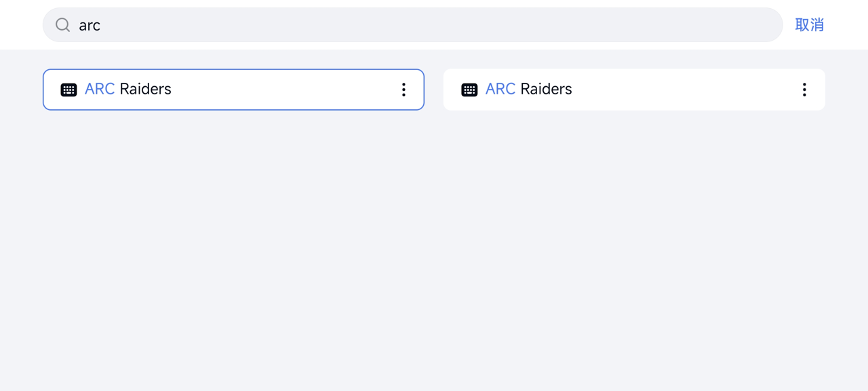The width and height of the screenshot is (868, 391).
Task: Click white header strip beside the search bar
Action: [x=20, y=25]
